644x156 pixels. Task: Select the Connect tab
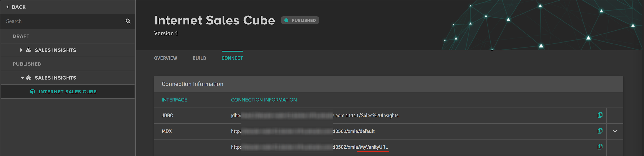(x=232, y=58)
